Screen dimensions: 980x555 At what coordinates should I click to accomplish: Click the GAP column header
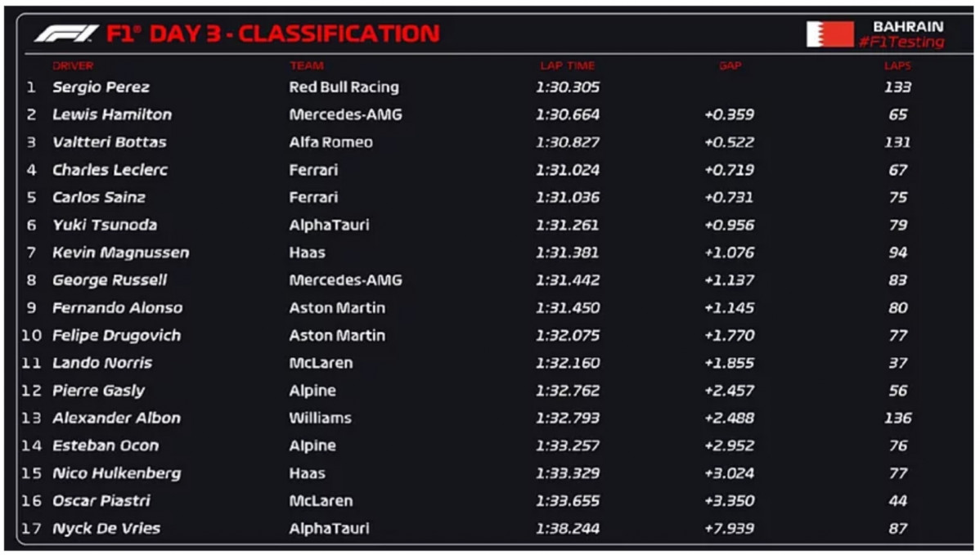730,65
